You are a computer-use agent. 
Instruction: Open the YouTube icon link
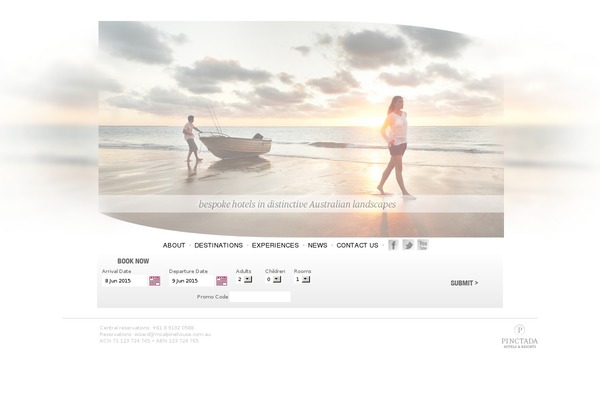(423, 245)
